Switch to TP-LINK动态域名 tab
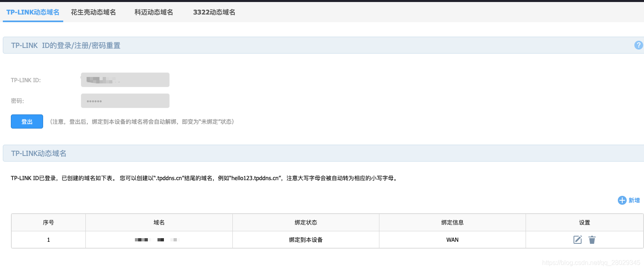644x270 pixels. 33,12
